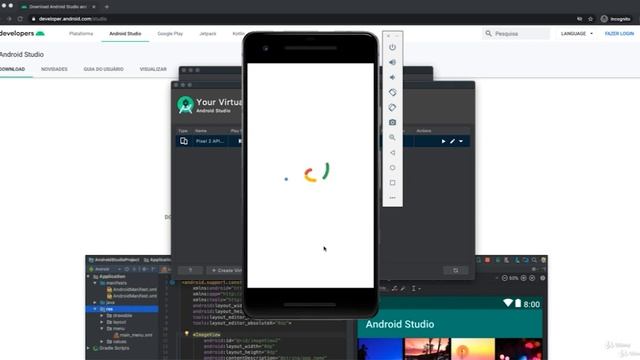Open the Android project view dropdown
640x360 pixels.
[x=104, y=269]
